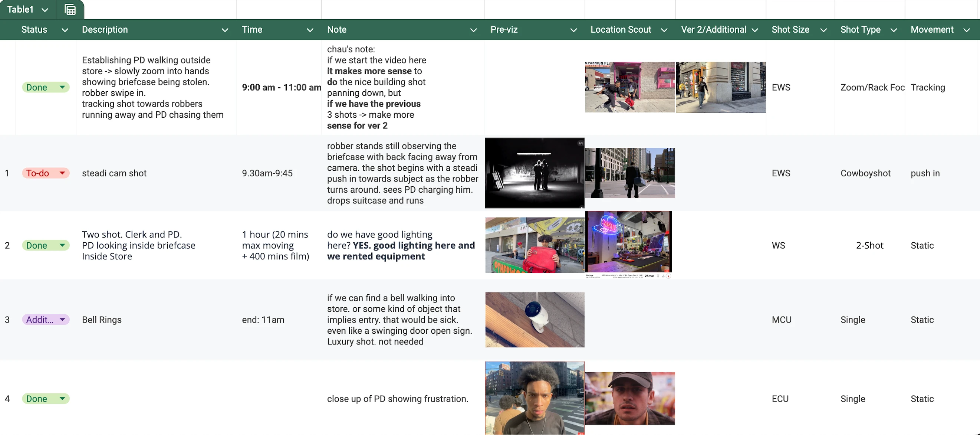
Task: Select the Ver 2/Additional column header
Action: 713,30
